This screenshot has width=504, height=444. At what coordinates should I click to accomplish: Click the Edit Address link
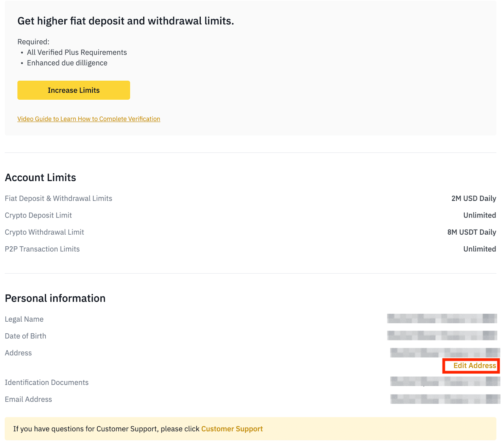point(474,366)
